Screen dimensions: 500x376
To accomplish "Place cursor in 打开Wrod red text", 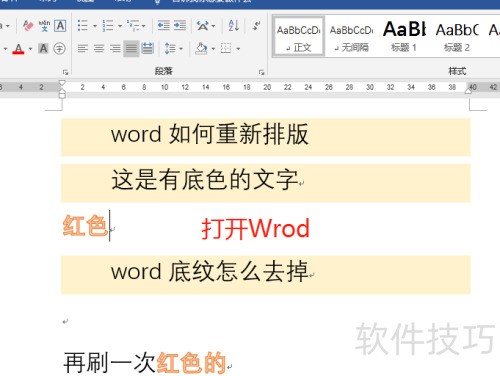I will point(256,229).
